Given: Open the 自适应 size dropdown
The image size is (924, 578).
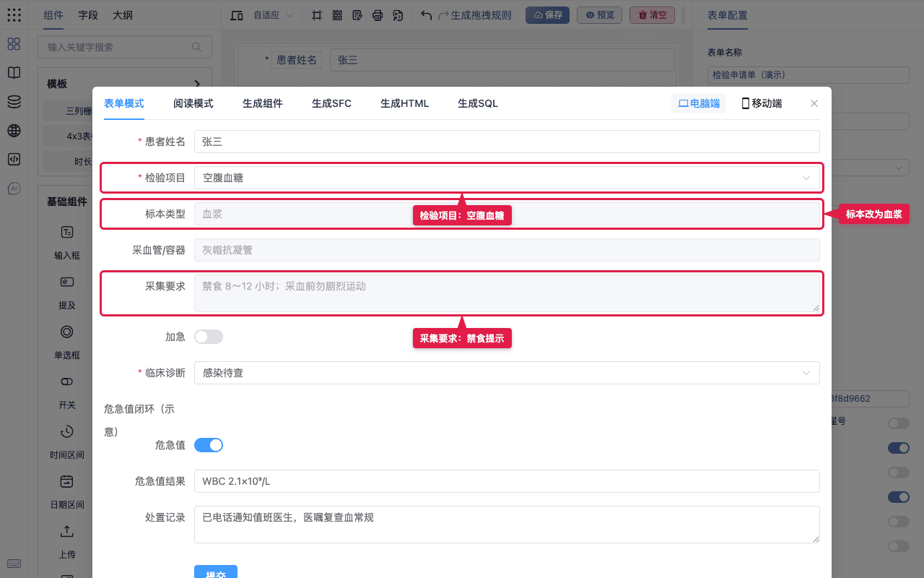Looking at the screenshot, I should tap(274, 15).
